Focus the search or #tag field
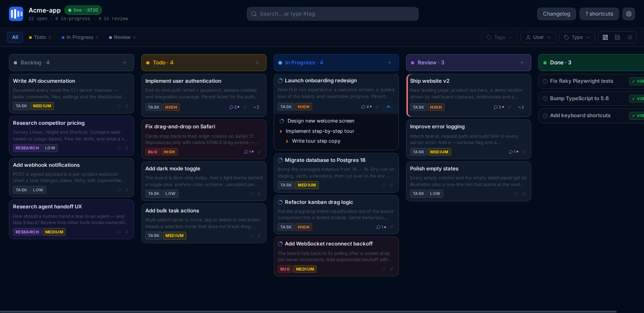Screen dimensions: 644x313 333,14
